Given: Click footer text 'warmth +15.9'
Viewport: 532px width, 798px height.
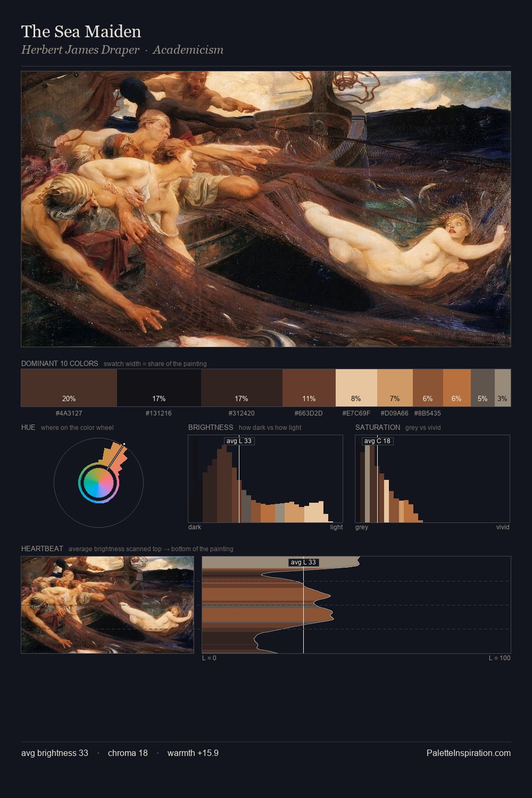Looking at the screenshot, I should coord(193,753).
